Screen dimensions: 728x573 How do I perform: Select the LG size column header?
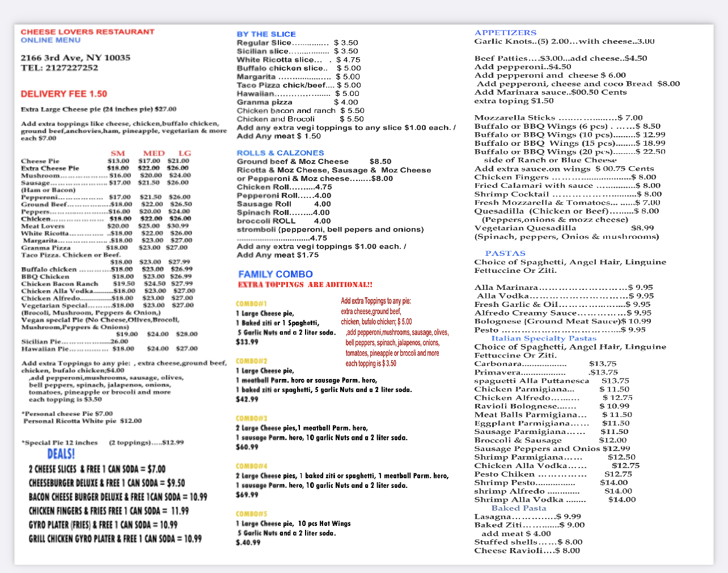click(185, 153)
